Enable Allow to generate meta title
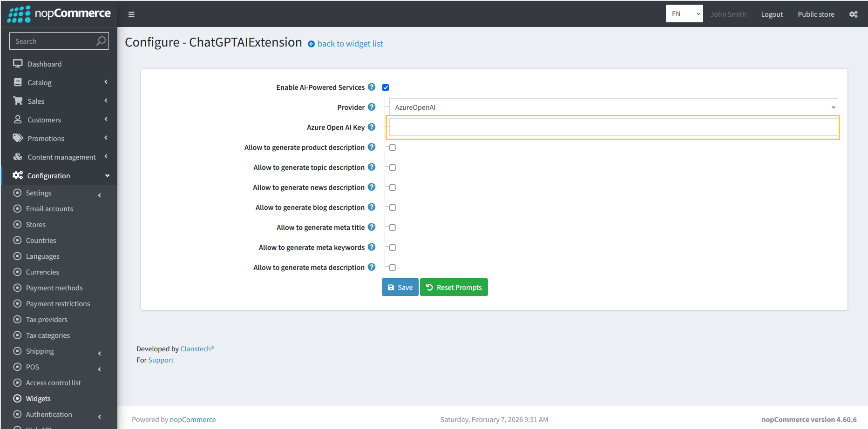 (392, 227)
